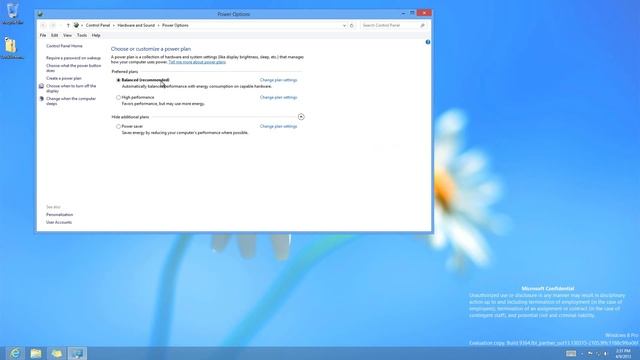Click the Control Panel breadcrumb
The image size is (640, 360).
(98, 25)
